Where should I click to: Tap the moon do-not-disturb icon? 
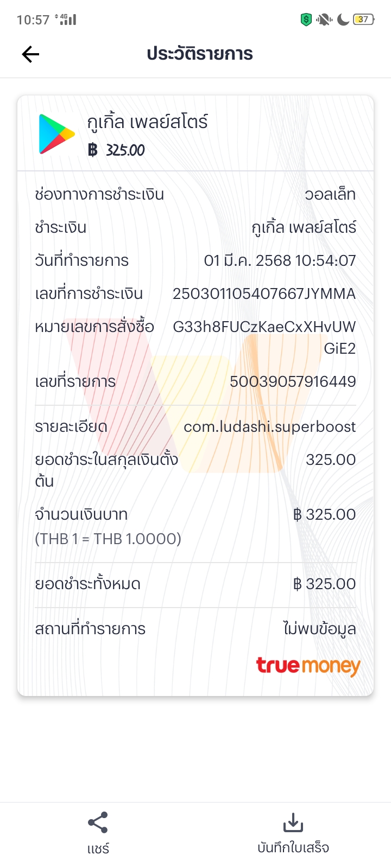[343, 20]
